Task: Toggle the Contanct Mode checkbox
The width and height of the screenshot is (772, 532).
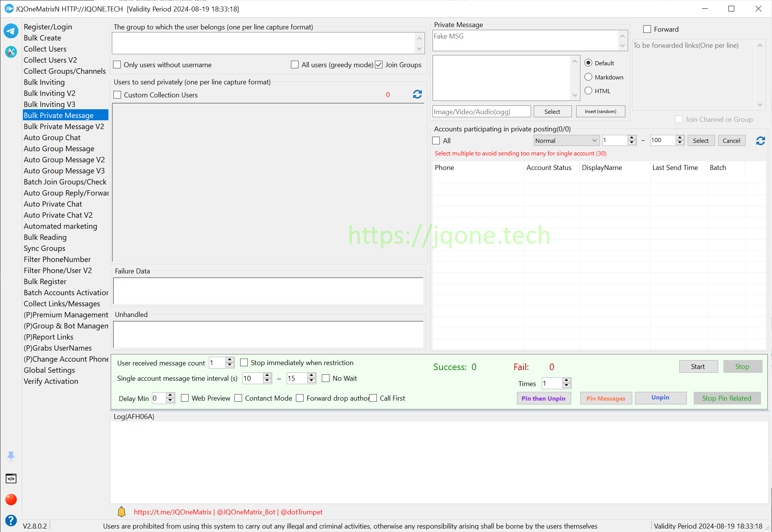Action: click(238, 398)
